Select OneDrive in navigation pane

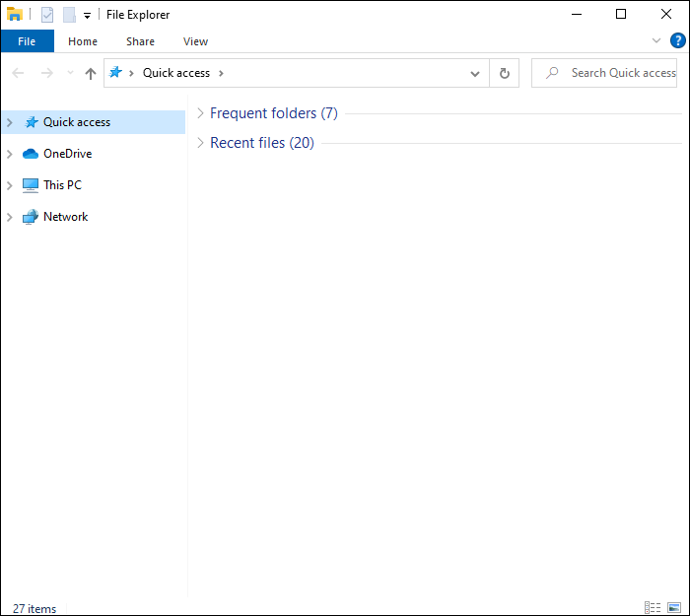coord(68,154)
